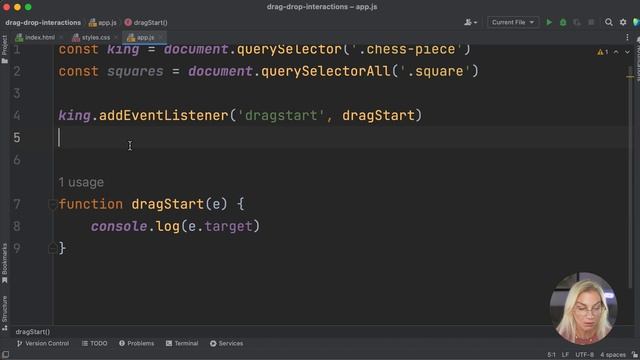Open the Code With Me user icon
This screenshot has width=640, height=360.
pyautogui.click(x=470, y=22)
